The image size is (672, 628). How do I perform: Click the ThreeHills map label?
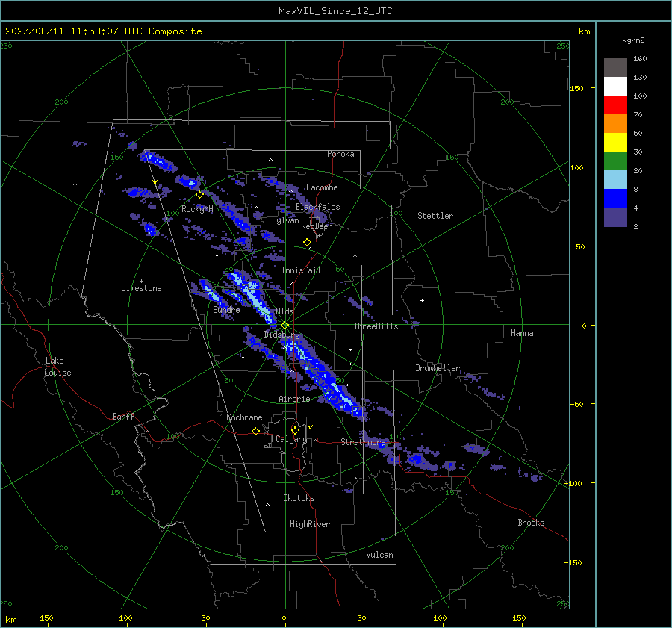[x=376, y=326]
